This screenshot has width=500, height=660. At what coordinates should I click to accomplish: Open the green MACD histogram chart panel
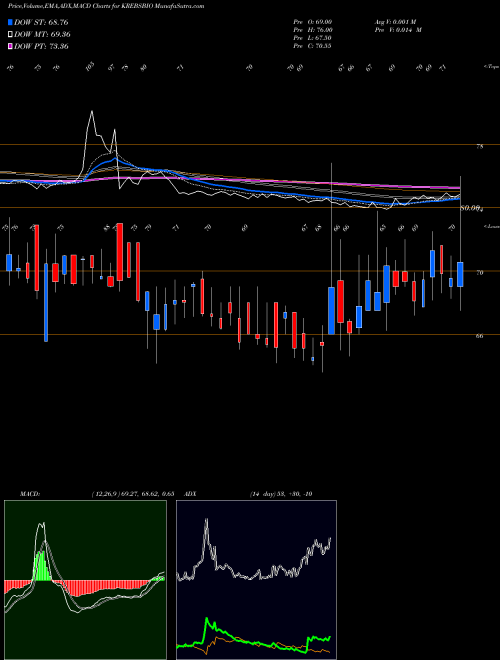85,580
